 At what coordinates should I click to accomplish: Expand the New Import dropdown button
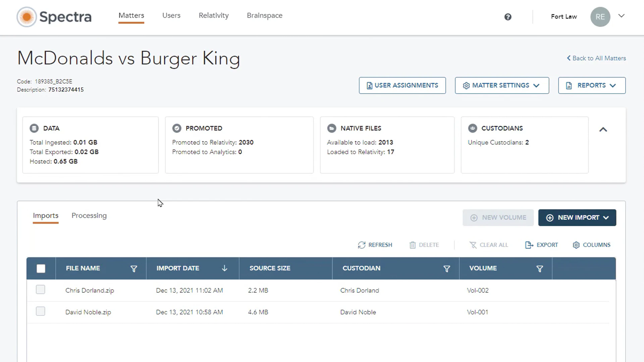click(577, 218)
